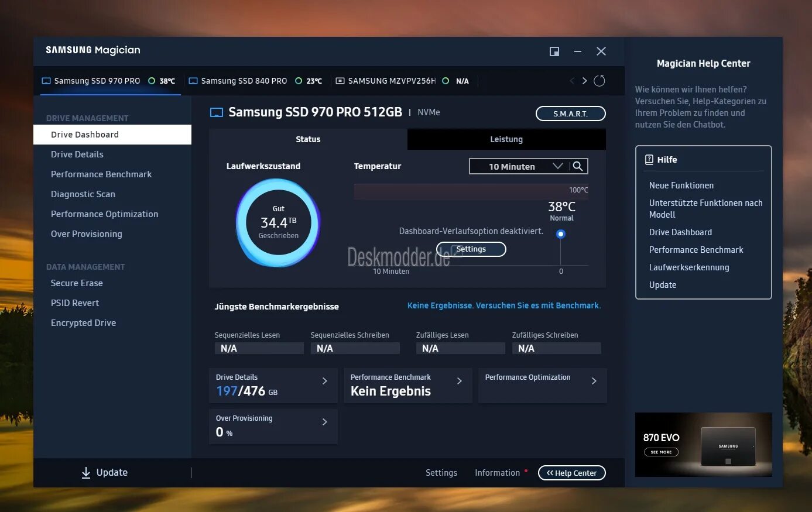The width and height of the screenshot is (812, 512).
Task: Go to previous drive arrow
Action: click(x=572, y=81)
